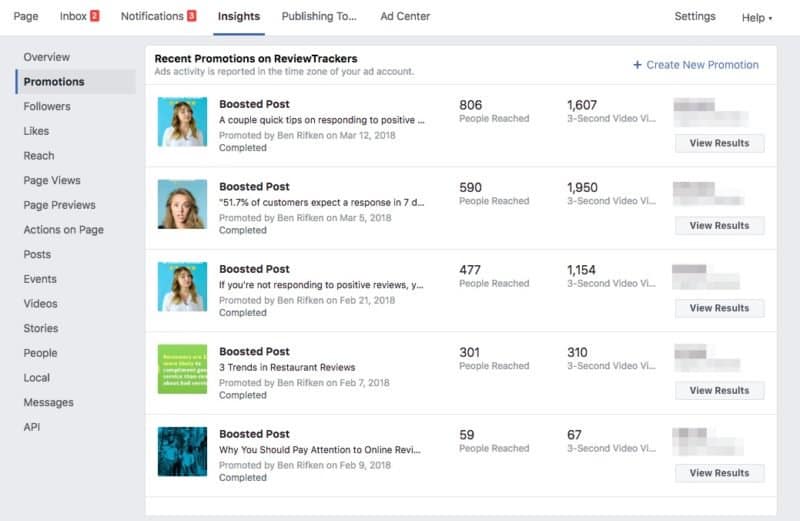
Task: Click 'Promoted by Ben Rifken on Feb 21, 2018'
Action: click(x=307, y=301)
